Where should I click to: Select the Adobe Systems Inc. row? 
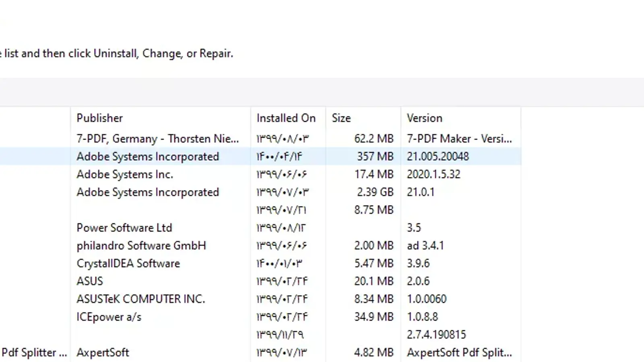pyautogui.click(x=125, y=175)
